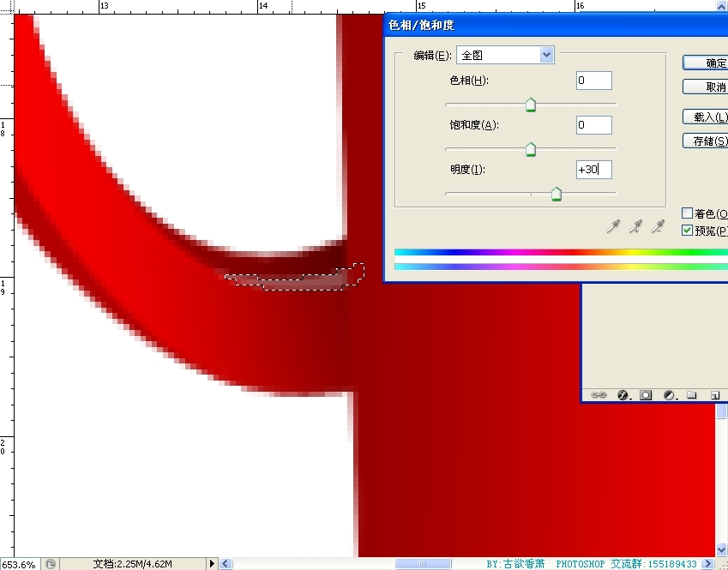
Task: Create new adjustment layer icon
Action: click(669, 395)
